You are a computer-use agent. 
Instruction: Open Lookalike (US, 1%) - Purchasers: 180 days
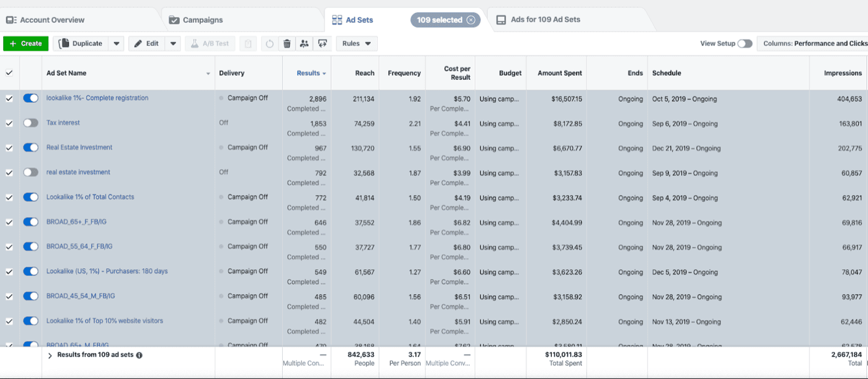pyautogui.click(x=107, y=271)
